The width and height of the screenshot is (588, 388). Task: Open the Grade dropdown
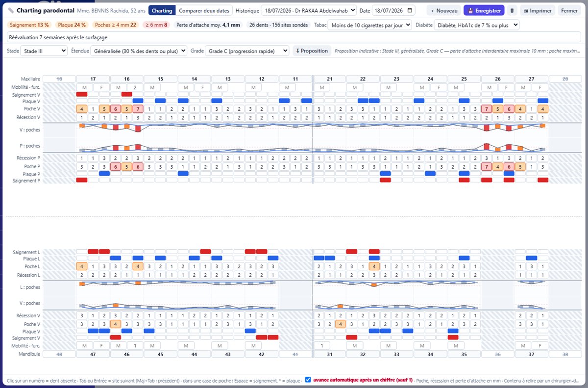(x=247, y=51)
